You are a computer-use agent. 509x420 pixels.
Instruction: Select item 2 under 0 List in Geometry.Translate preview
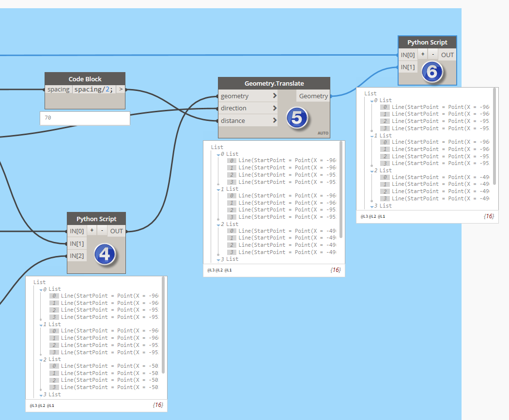(281, 175)
